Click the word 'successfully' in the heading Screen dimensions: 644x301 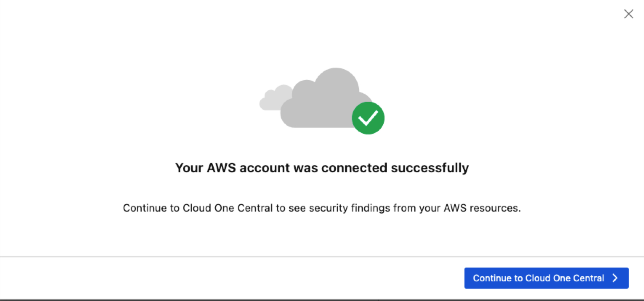[x=430, y=168]
